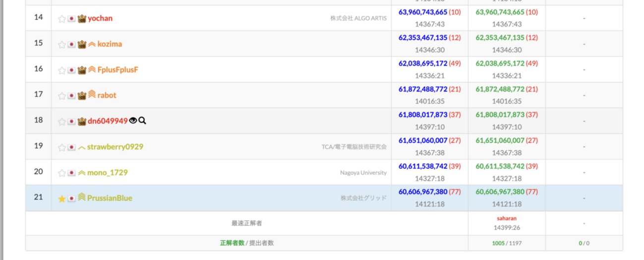Viewport: 644px width, 260px height.
Task: Open rabot's profile
Action: coord(107,95)
